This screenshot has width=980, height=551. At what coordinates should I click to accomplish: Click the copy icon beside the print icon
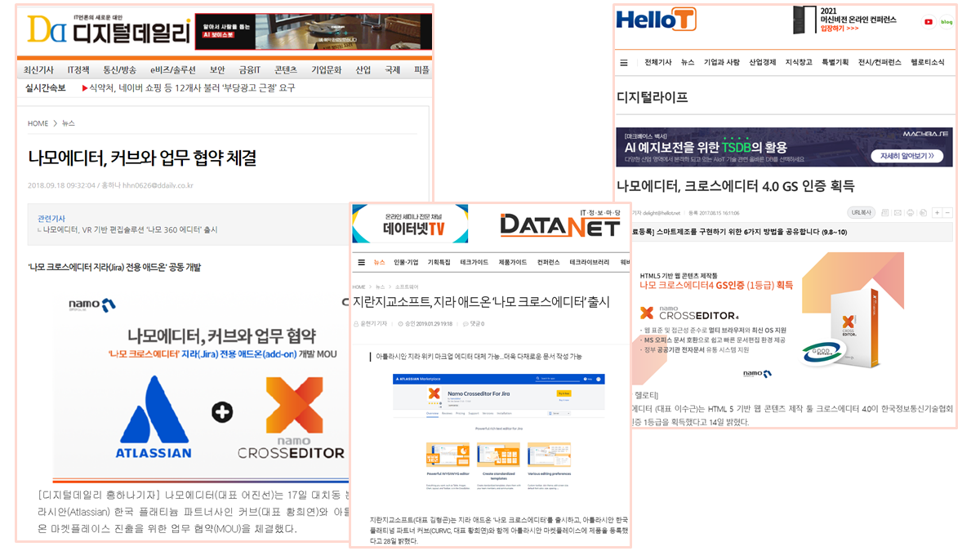[x=922, y=212]
